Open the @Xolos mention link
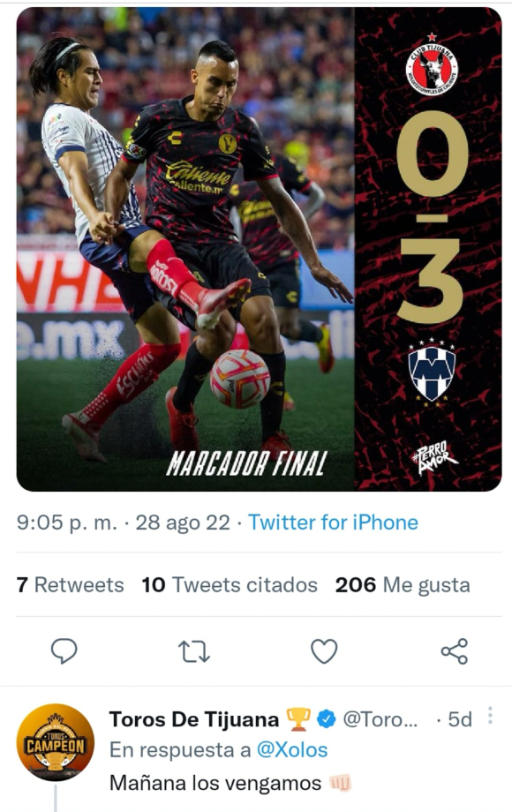 pos(292,750)
